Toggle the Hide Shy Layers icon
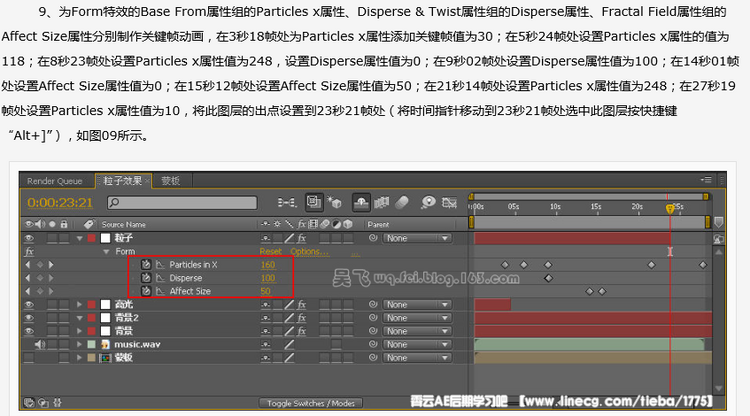 [x=361, y=203]
